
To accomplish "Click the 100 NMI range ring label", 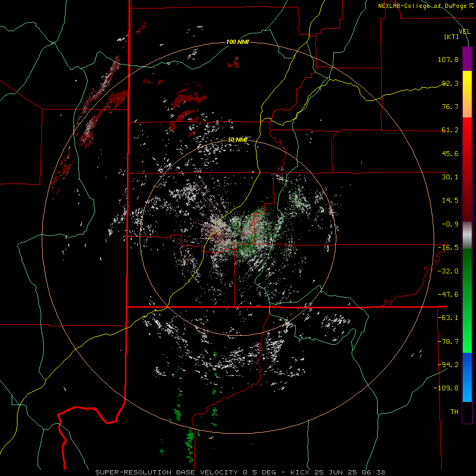I will (x=237, y=42).
